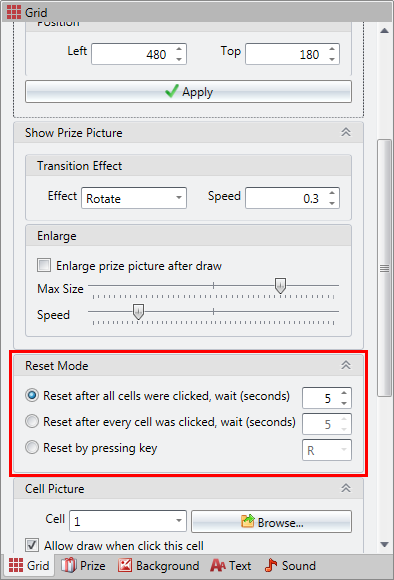Increase the transition Speed value with the up arrow
The height and width of the screenshot is (580, 394).
point(332,193)
